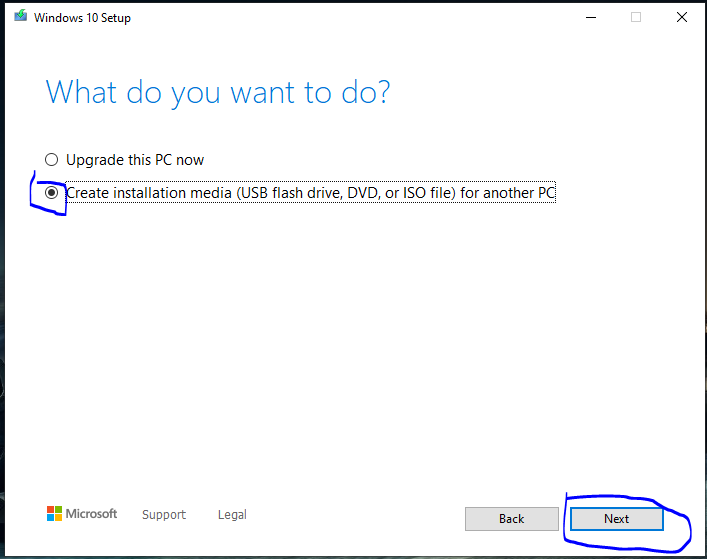Minimize the Windows 10 Setup window
This screenshot has width=707, height=559.
pyautogui.click(x=591, y=18)
